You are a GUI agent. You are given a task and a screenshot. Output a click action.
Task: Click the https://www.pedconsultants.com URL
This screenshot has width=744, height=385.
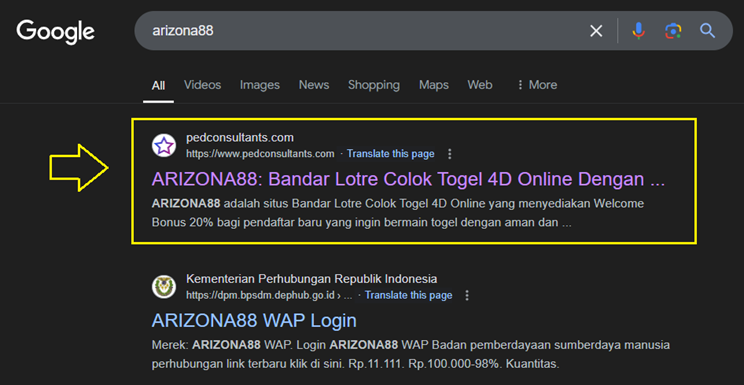[260, 154]
